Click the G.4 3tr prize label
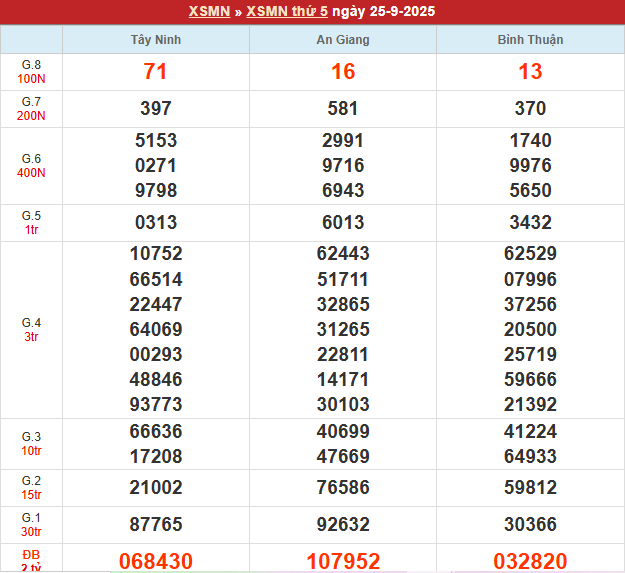Viewport: 625px width, 573px height. point(31,329)
